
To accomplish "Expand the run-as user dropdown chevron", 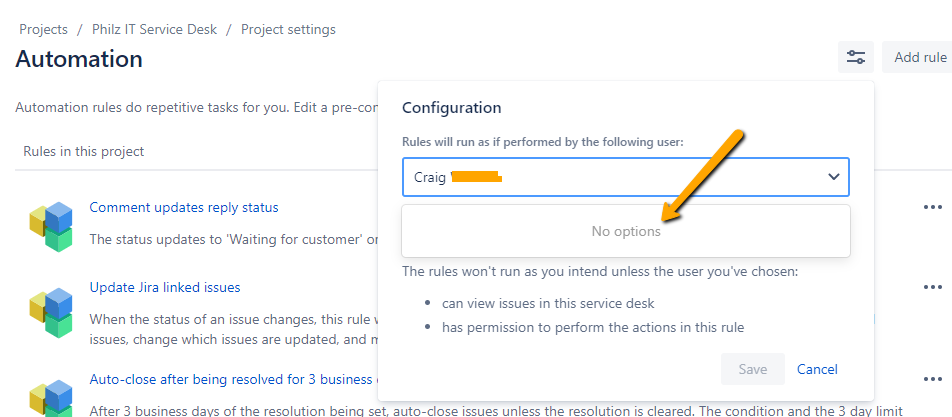I will coord(834,177).
